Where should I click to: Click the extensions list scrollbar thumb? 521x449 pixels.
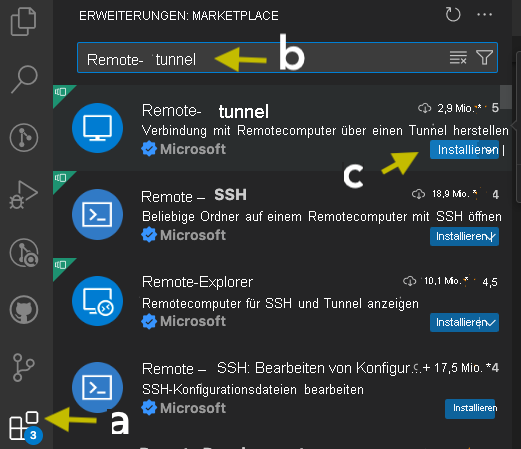pos(506,97)
